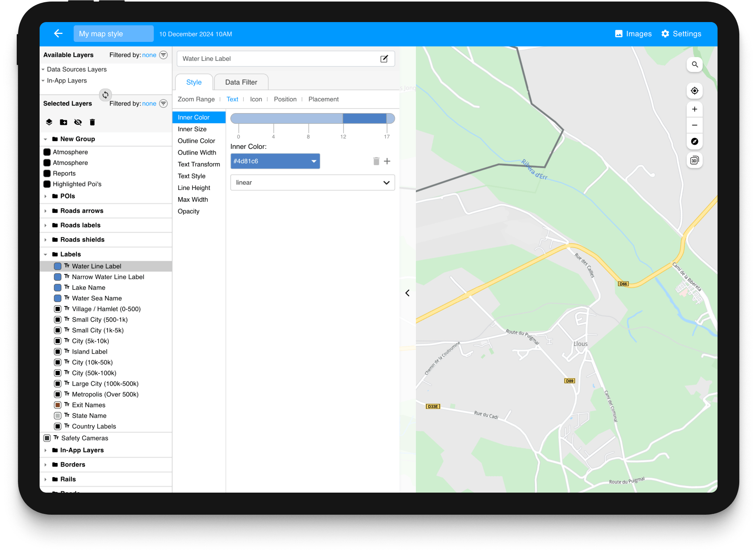Expand In-App Layers under Available Layers
The width and height of the screenshot is (756, 552).
43,81
